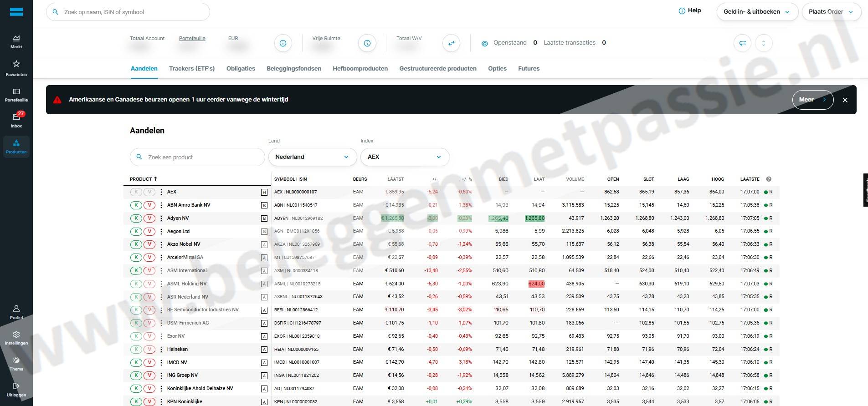Toggle the eye icon beside Openstaand
Screen dimensions: 868x406
[x=484, y=43]
